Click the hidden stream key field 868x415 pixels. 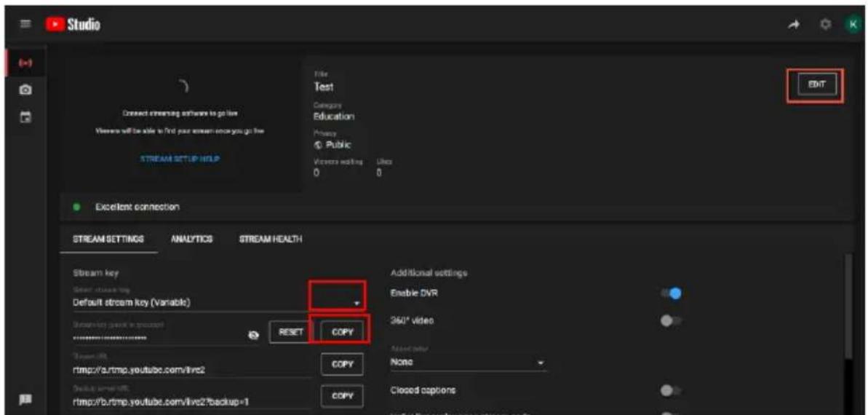pos(158,336)
